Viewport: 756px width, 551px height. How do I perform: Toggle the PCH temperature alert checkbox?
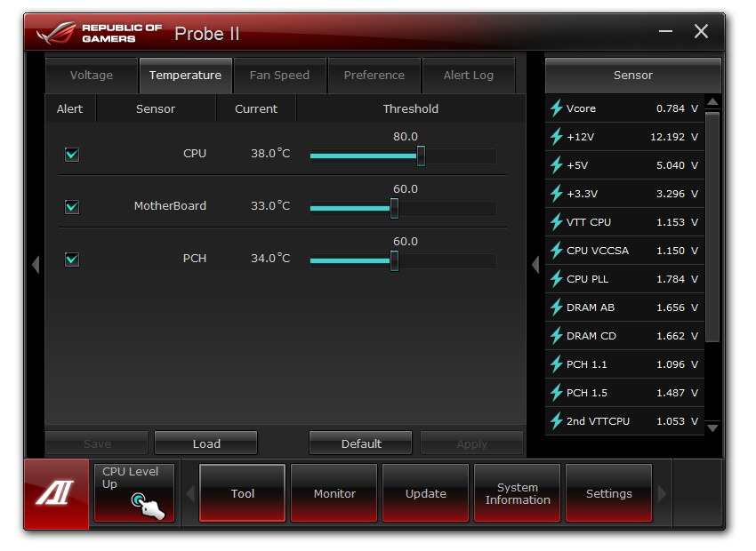coord(72,260)
